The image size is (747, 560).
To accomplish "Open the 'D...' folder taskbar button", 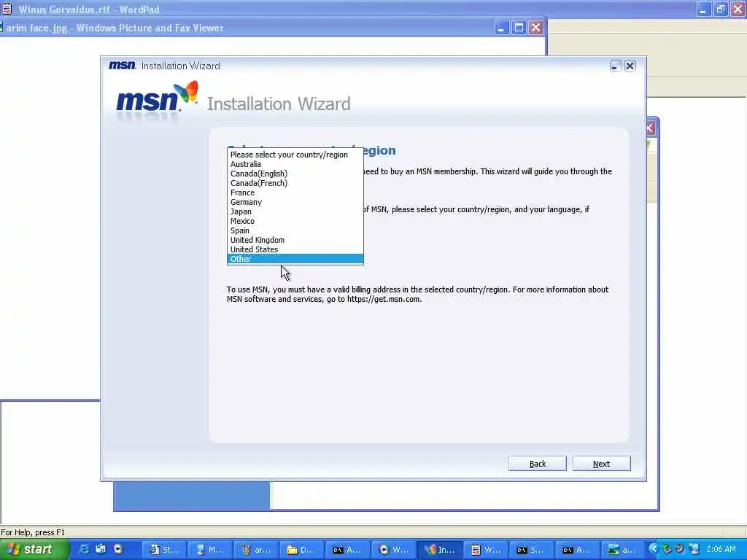I will click(x=301, y=550).
